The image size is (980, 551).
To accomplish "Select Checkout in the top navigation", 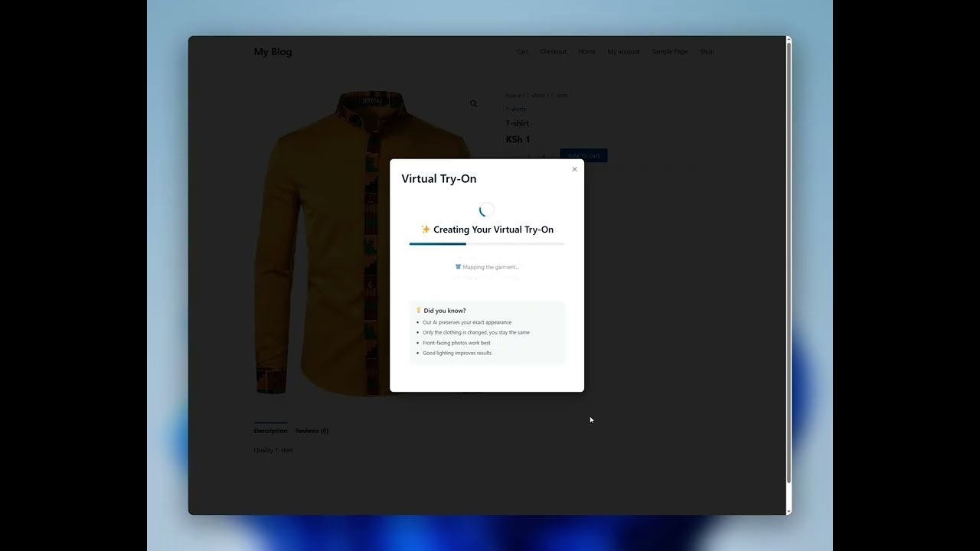I will [x=553, y=51].
